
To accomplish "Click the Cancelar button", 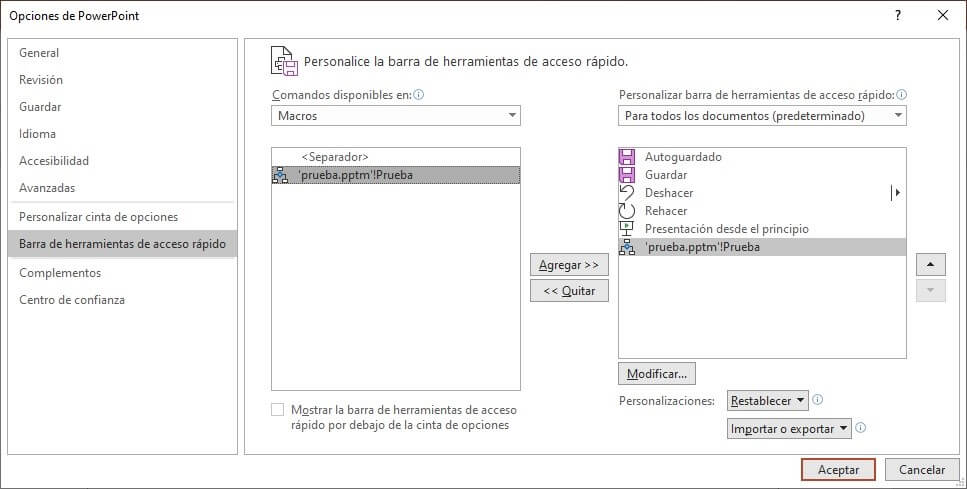I will click(922, 470).
